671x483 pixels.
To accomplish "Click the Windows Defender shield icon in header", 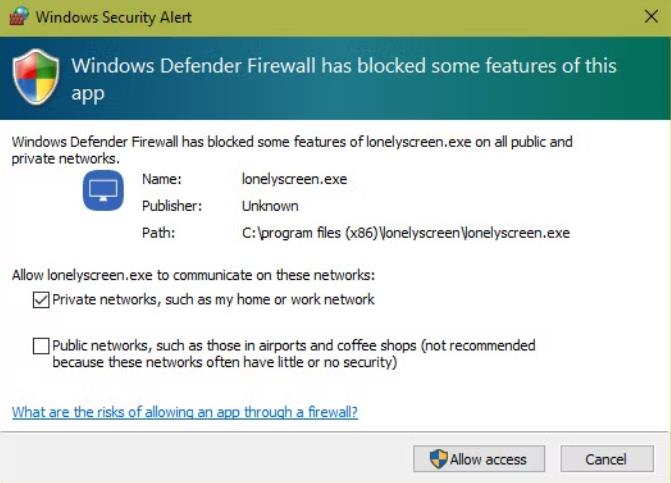I will (x=36, y=77).
